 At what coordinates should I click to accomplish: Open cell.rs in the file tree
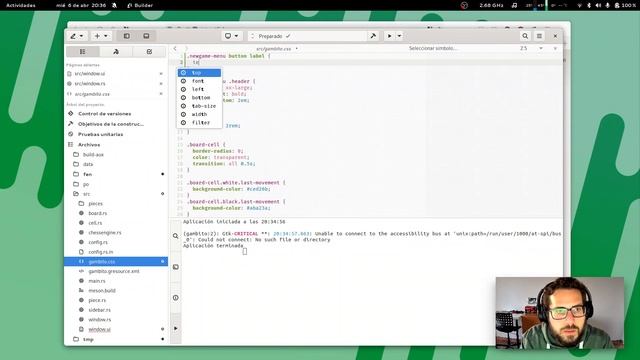click(x=95, y=223)
